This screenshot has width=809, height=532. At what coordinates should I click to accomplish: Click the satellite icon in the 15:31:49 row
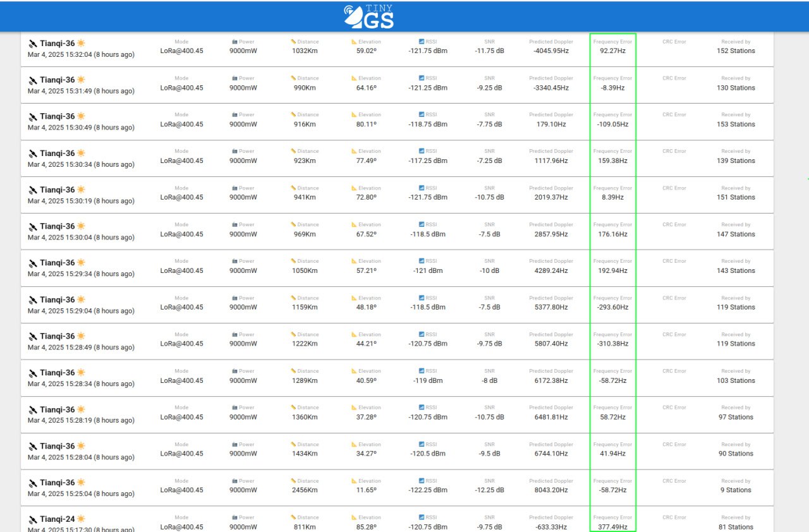tap(33, 80)
